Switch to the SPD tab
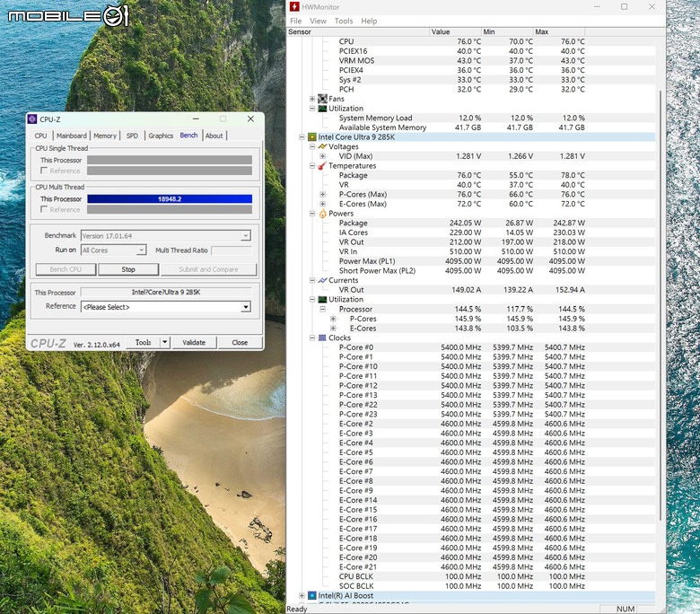The width and height of the screenshot is (700, 614). click(x=132, y=136)
